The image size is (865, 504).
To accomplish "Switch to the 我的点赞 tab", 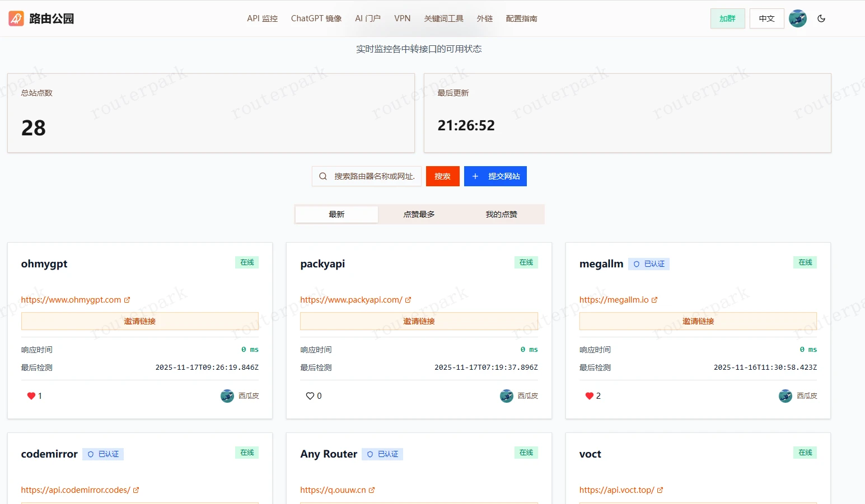I will [x=501, y=214].
